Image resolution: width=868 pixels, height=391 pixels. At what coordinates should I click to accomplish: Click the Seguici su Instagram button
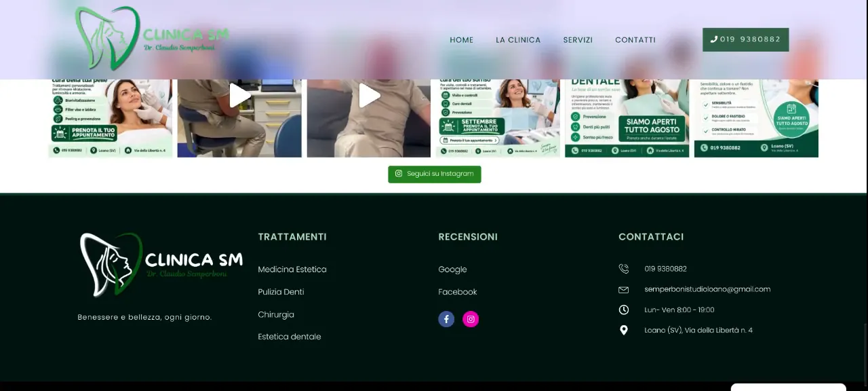(x=435, y=174)
